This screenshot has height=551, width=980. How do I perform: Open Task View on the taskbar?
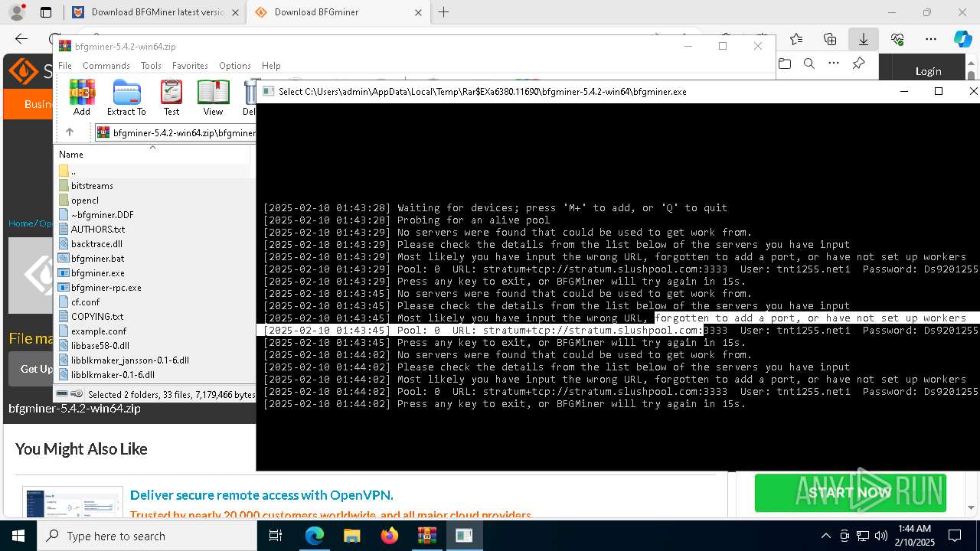276,536
